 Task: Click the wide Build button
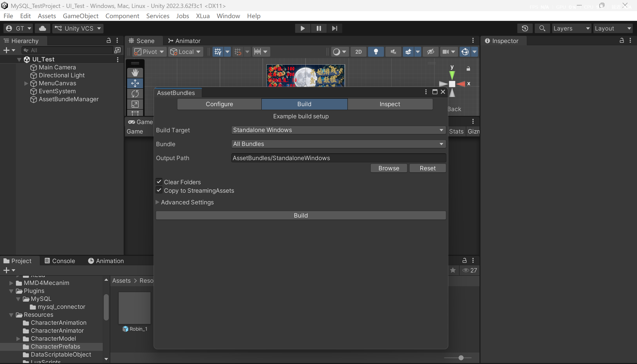tap(301, 216)
